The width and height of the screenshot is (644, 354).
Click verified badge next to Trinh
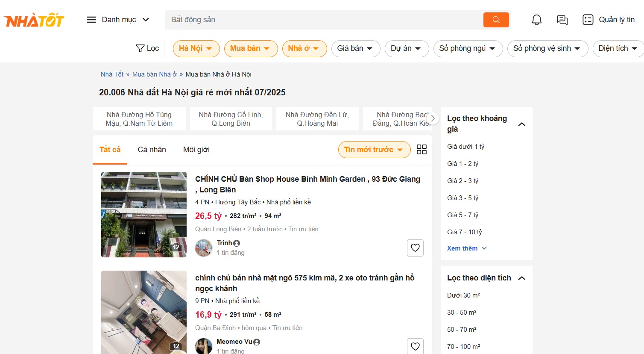237,243
